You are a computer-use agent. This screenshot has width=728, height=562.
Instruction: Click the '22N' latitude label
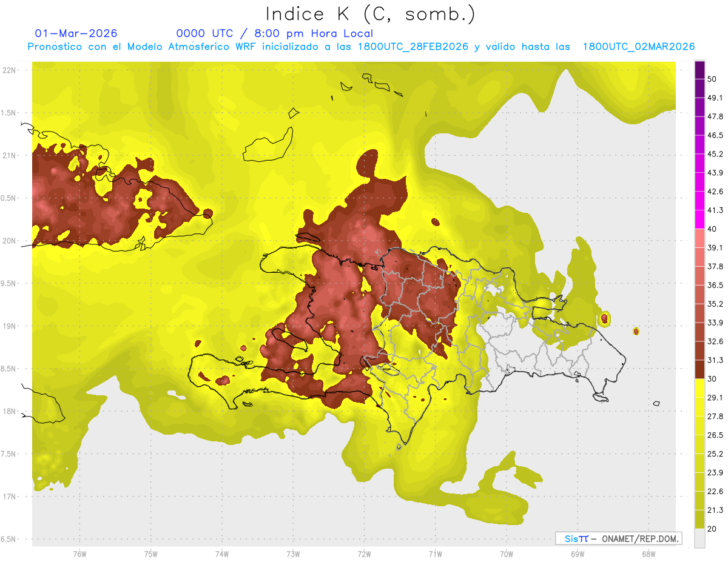(9, 70)
